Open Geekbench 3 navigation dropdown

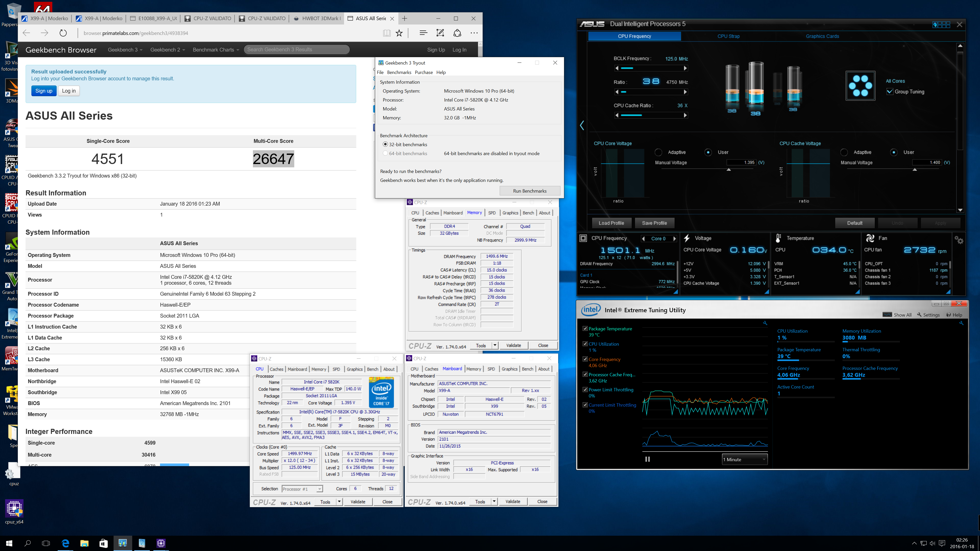125,50
